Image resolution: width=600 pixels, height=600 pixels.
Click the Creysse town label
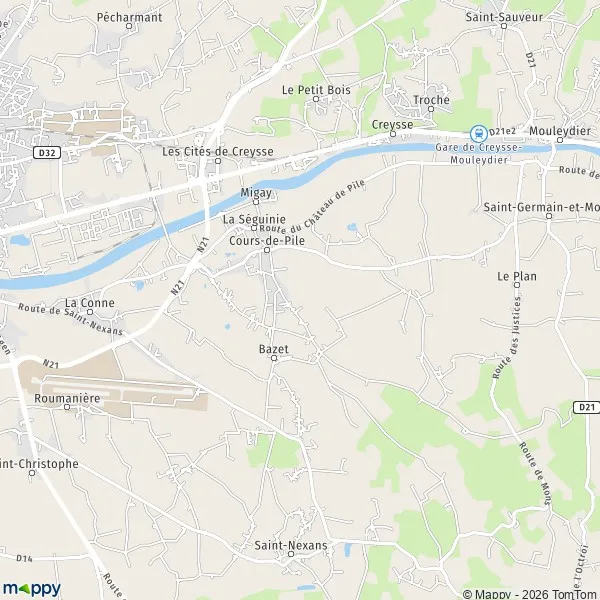(392, 125)
